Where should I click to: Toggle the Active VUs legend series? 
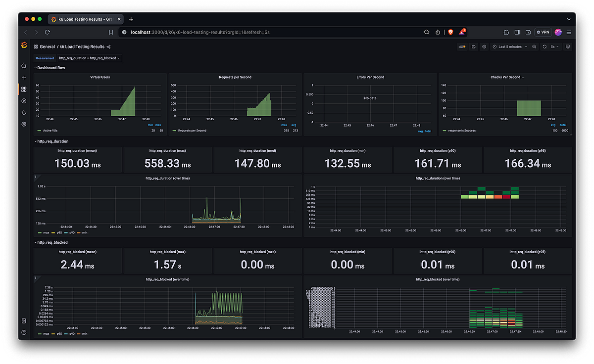pyautogui.click(x=51, y=131)
